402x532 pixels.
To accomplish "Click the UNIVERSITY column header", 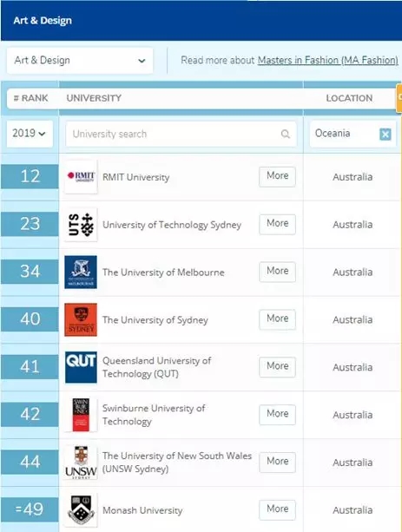I will pyautogui.click(x=94, y=98).
